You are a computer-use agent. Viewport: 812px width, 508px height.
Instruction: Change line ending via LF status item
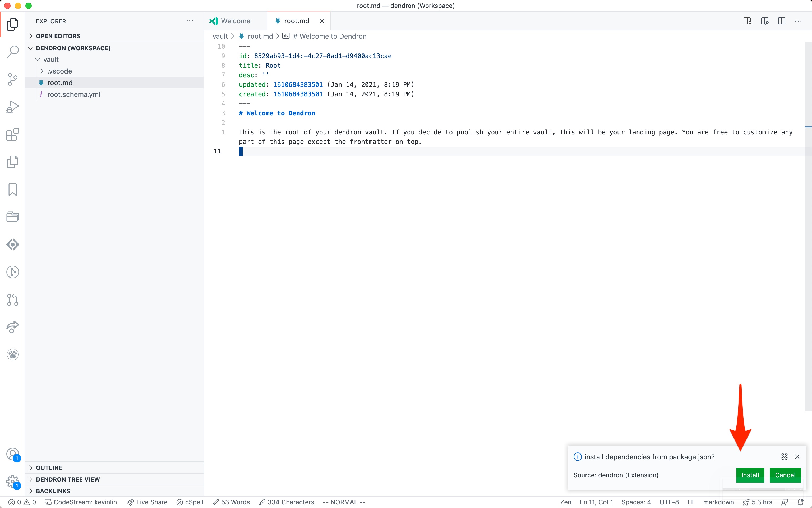pos(691,502)
